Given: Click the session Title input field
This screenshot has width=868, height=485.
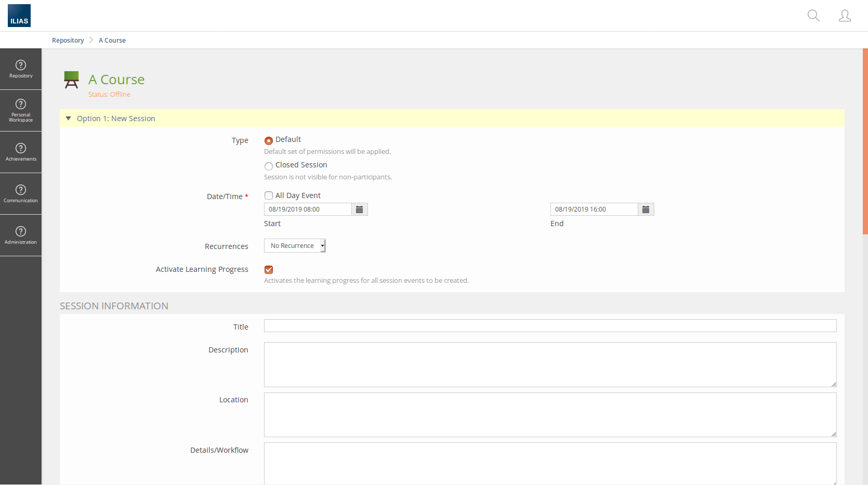Looking at the screenshot, I should [x=550, y=326].
